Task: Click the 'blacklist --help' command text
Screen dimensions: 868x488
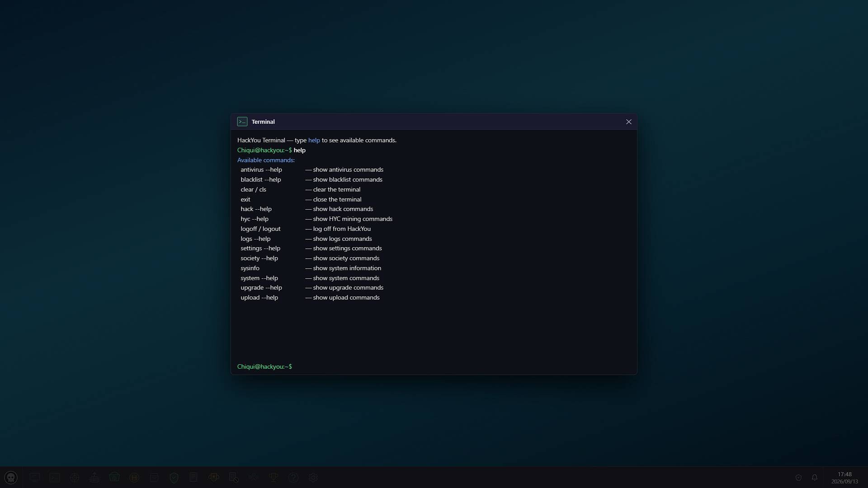Action: [x=261, y=179]
